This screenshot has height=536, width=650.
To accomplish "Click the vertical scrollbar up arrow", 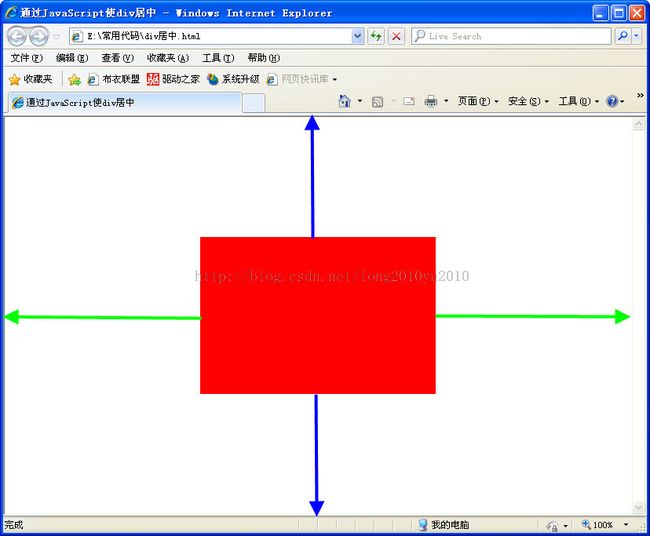I will pyautogui.click(x=638, y=124).
